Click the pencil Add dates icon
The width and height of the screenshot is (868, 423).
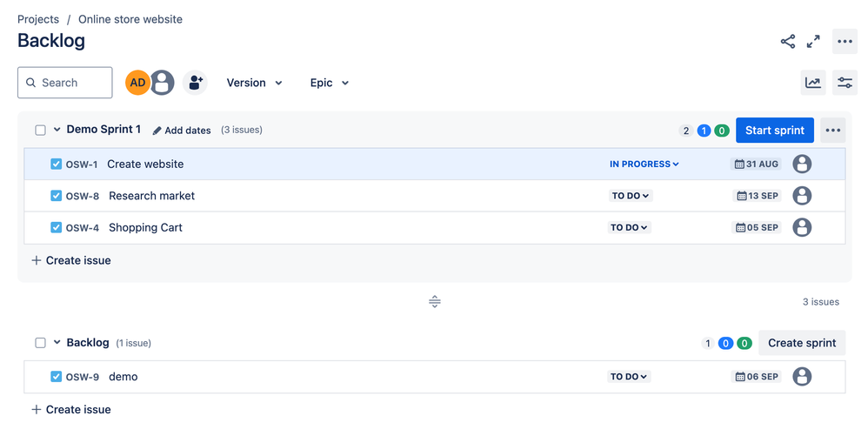[x=157, y=131]
